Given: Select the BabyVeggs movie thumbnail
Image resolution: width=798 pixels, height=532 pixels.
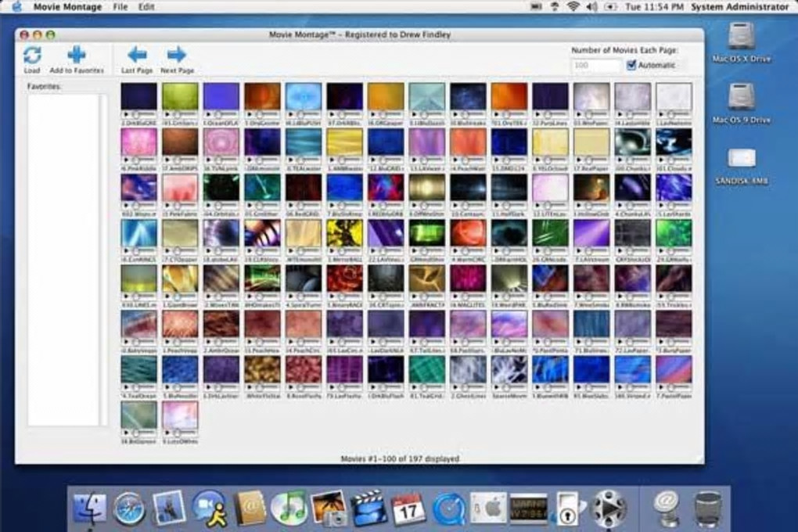Looking at the screenshot, I should coord(139,324).
